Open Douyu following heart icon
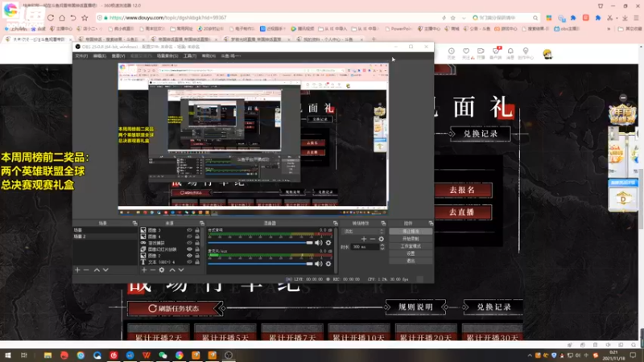 click(x=466, y=53)
